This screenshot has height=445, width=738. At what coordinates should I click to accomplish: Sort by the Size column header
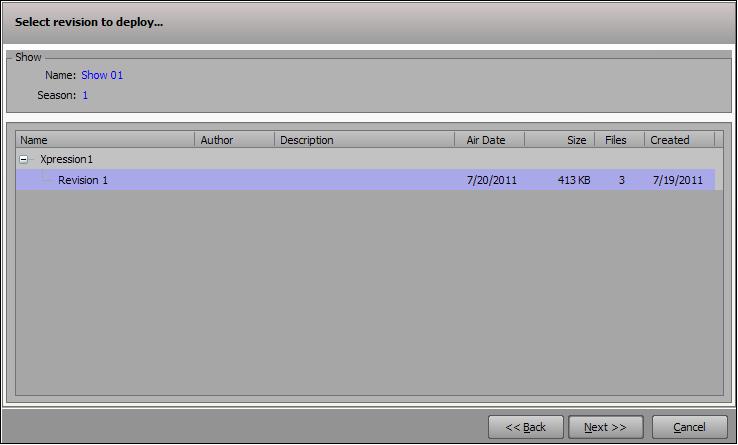[x=560, y=140]
